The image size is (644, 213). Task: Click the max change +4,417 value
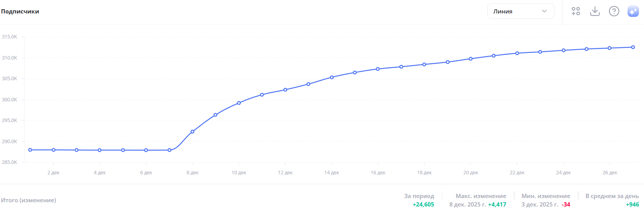click(497, 205)
